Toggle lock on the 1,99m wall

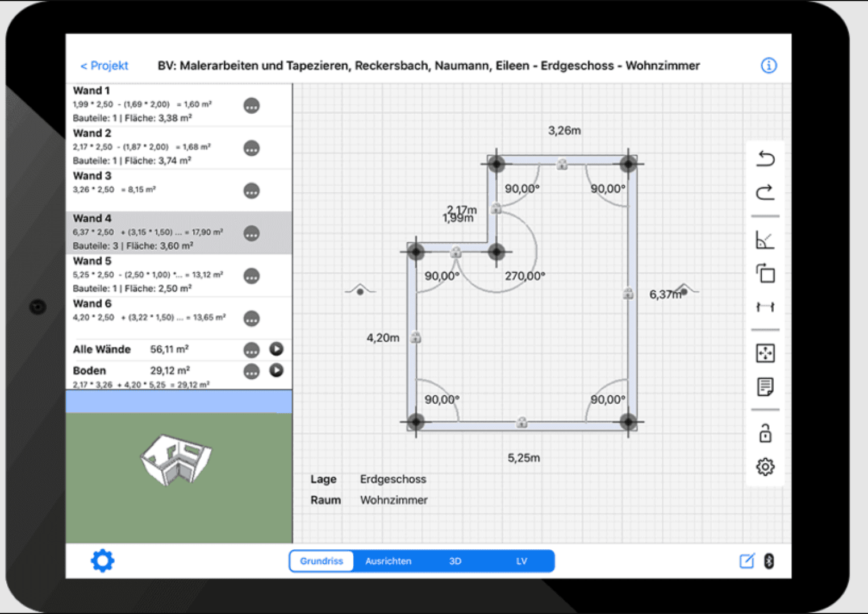point(456,252)
